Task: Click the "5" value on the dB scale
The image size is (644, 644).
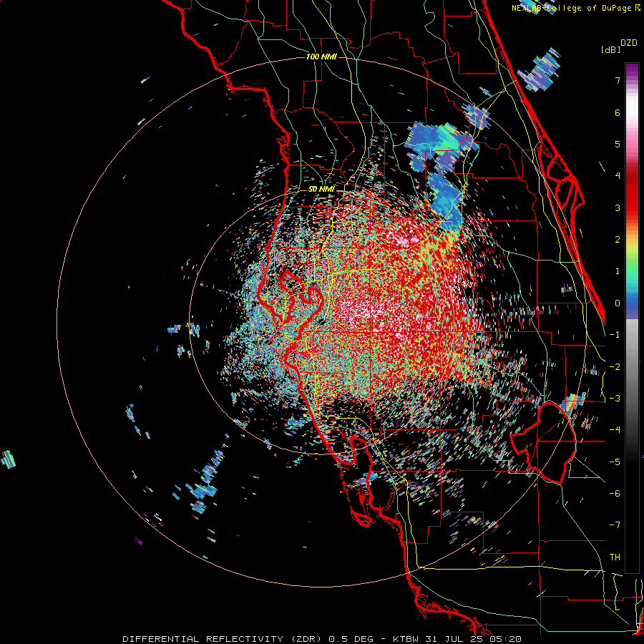Action: click(618, 144)
